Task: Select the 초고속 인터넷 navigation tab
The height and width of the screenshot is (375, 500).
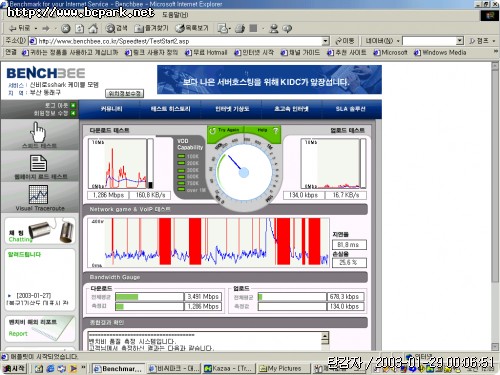Action: (291, 109)
